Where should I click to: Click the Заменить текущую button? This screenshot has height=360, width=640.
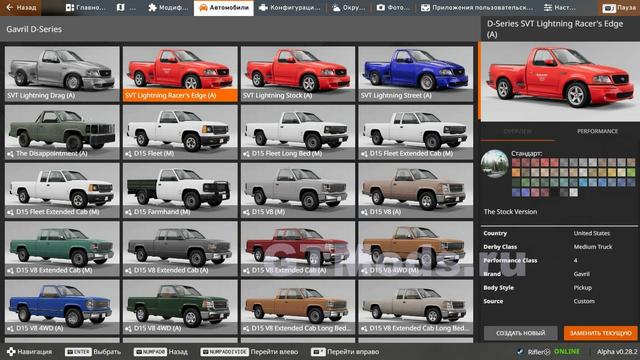(x=600, y=333)
